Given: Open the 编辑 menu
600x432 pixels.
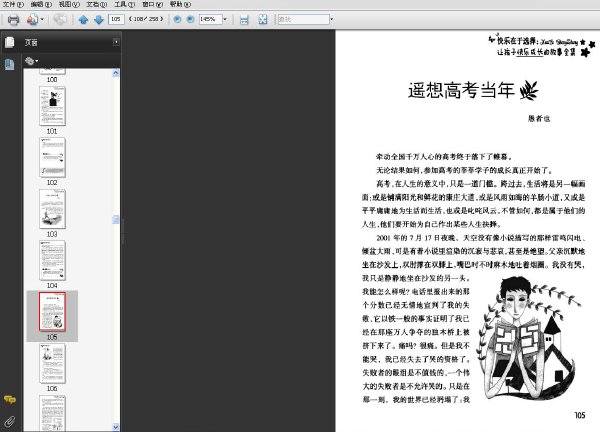Looking at the screenshot, I should point(41,4).
